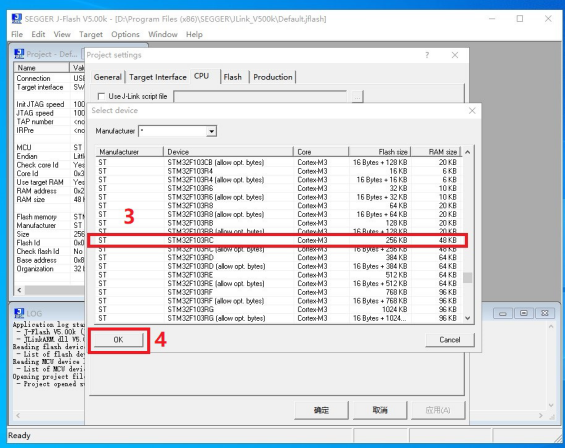565x448 pixels.
Task: Open the View menu
Action: [x=62, y=34]
